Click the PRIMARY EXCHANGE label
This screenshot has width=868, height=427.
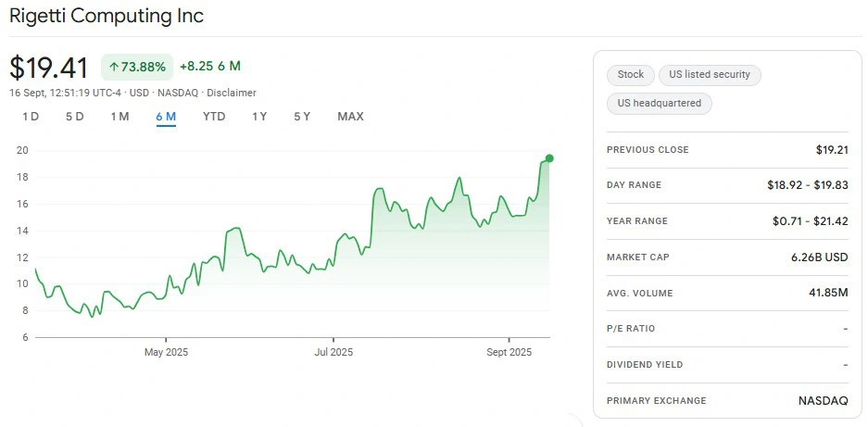[x=657, y=400]
